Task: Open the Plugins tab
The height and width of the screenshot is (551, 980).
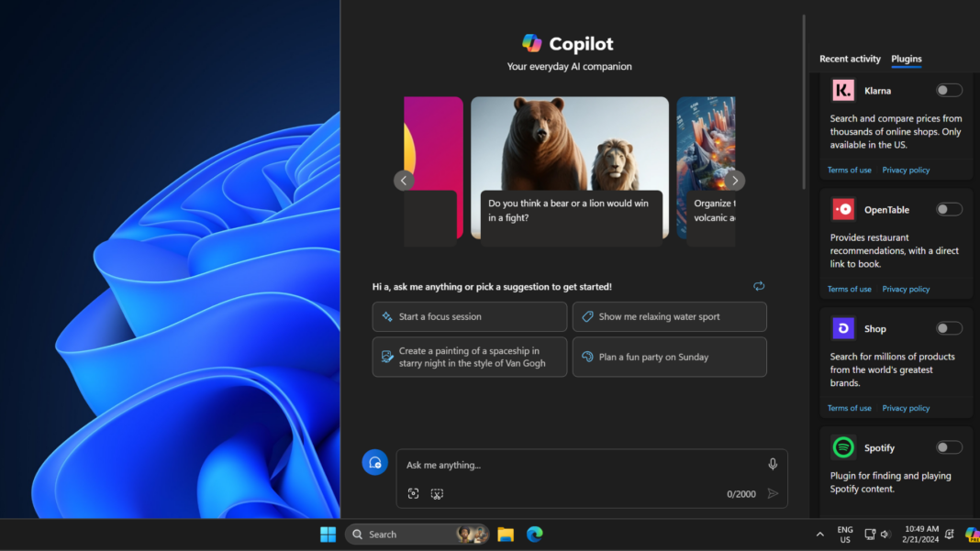Action: coord(906,59)
